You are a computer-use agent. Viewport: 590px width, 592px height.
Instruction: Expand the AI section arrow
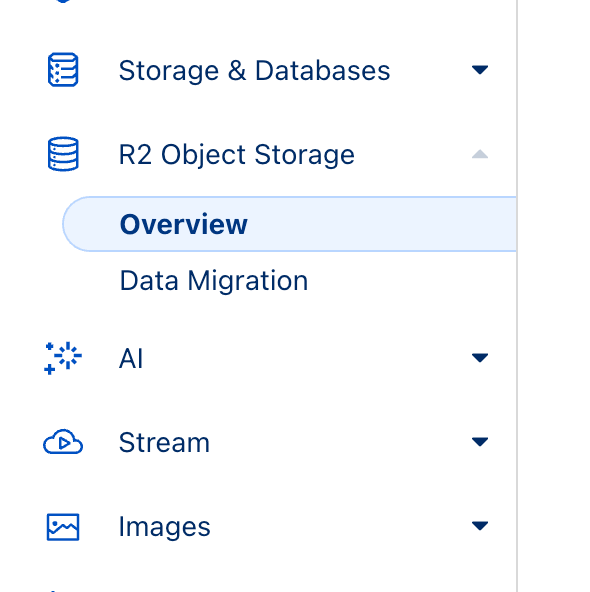point(480,358)
